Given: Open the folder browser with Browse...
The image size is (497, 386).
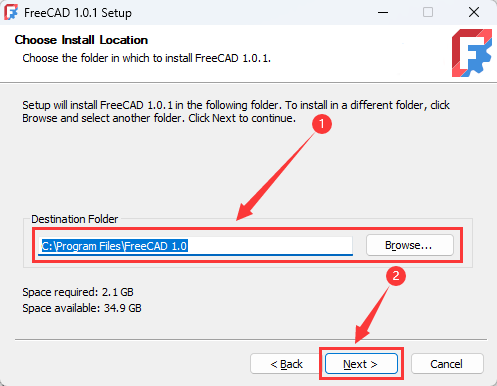Looking at the screenshot, I should [x=410, y=245].
